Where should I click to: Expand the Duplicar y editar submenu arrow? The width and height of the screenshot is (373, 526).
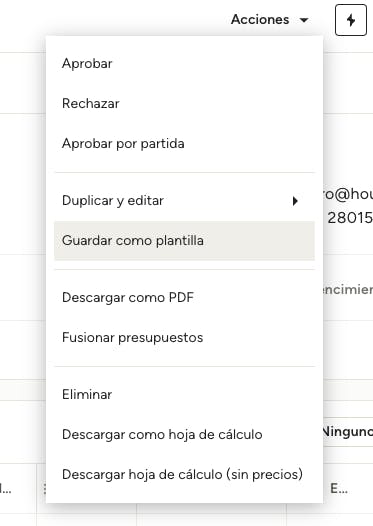295,201
